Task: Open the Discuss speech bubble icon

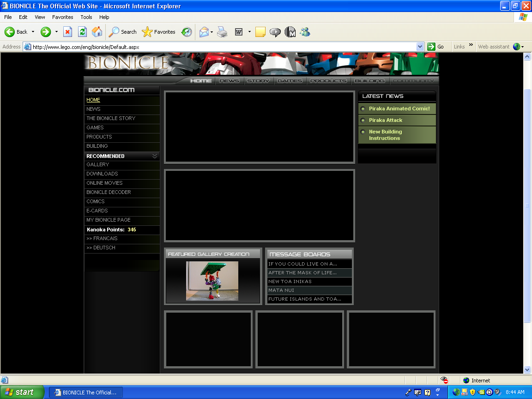Action: click(275, 32)
